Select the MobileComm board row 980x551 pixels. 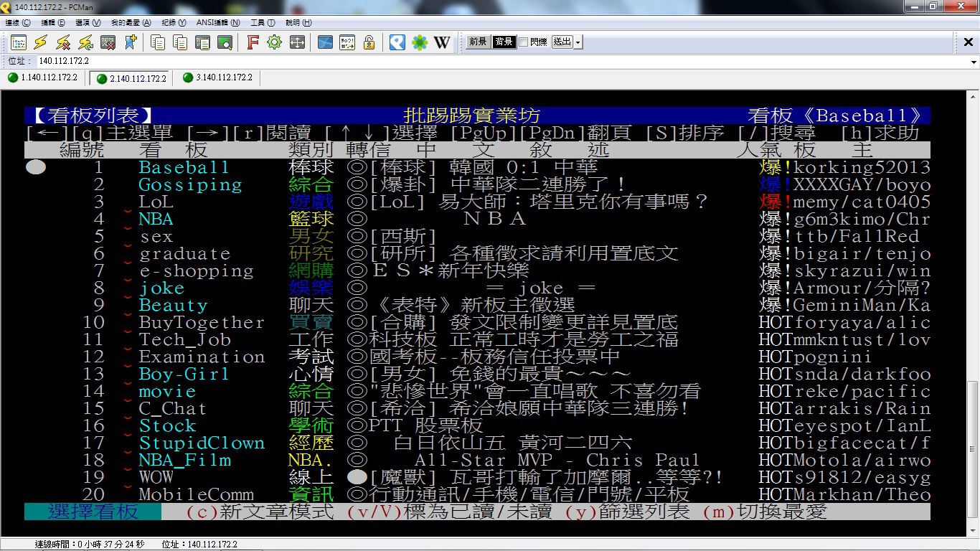click(x=477, y=494)
